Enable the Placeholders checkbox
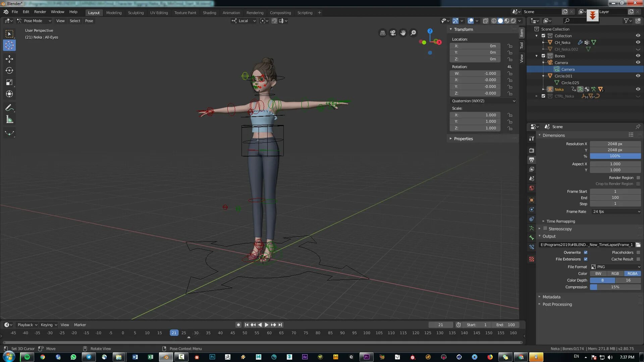 [x=638, y=252]
